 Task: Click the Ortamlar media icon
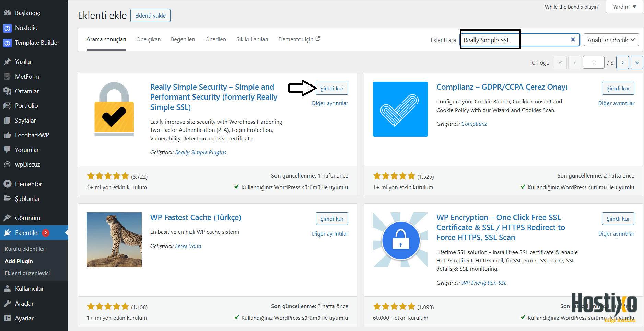pyautogui.click(x=7, y=91)
